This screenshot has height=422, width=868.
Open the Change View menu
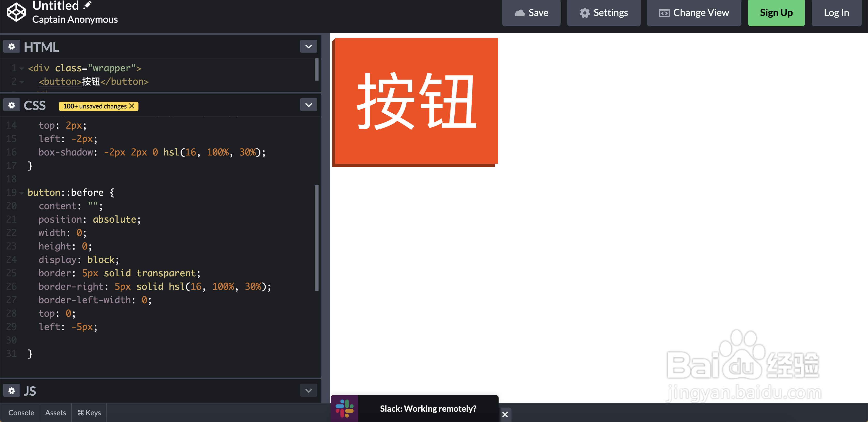[x=694, y=13]
